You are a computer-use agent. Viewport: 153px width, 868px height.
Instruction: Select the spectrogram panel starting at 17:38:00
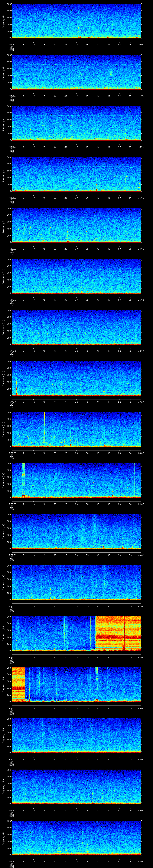pos(77,481)
